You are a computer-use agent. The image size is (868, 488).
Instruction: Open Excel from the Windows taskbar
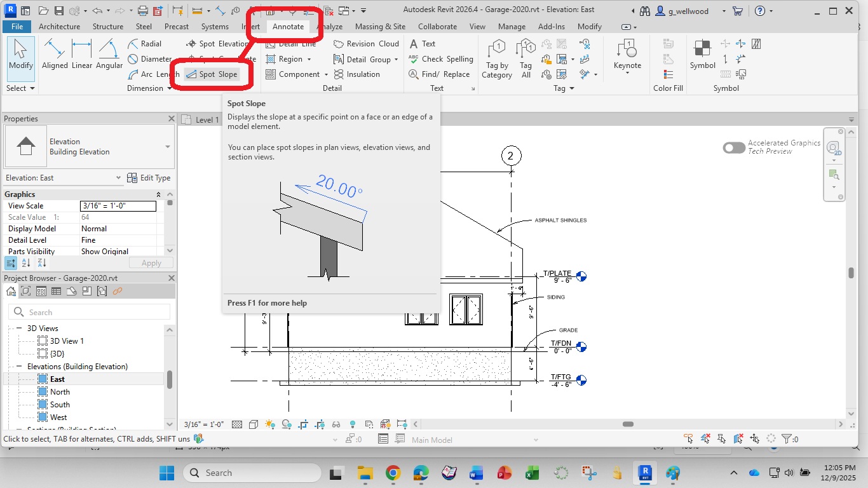[531, 473]
